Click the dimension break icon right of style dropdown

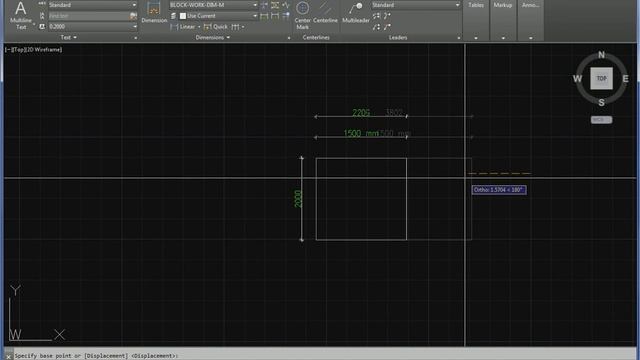(264, 5)
